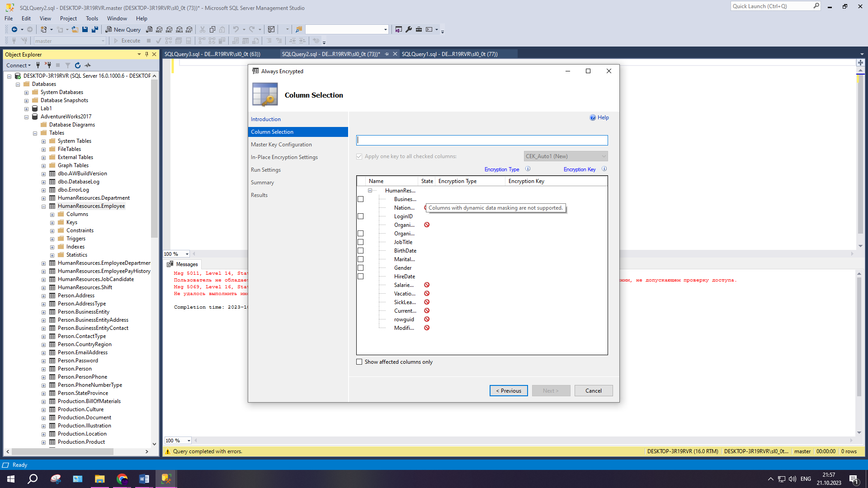The image size is (868, 488).
Task: Expand the System Databases node
Action: point(26,93)
